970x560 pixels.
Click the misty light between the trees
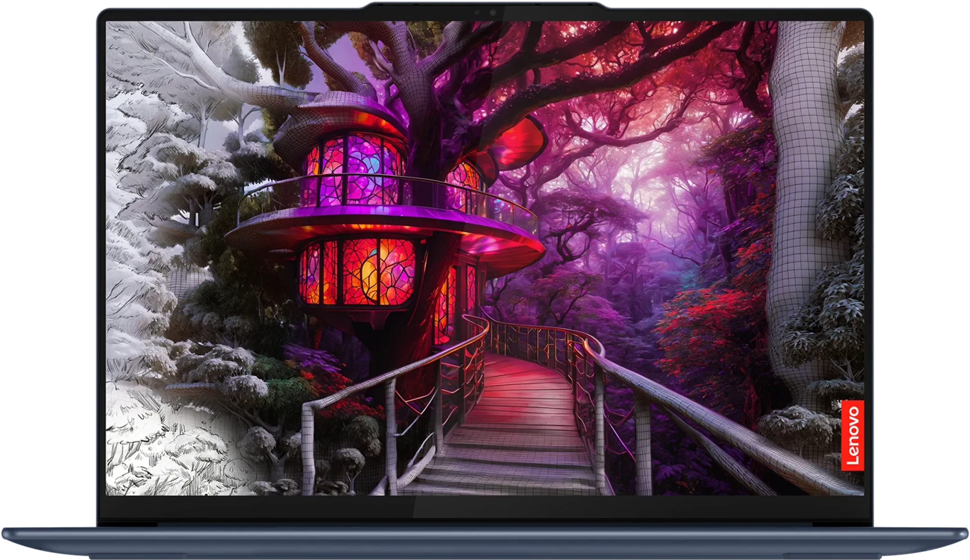(665, 189)
